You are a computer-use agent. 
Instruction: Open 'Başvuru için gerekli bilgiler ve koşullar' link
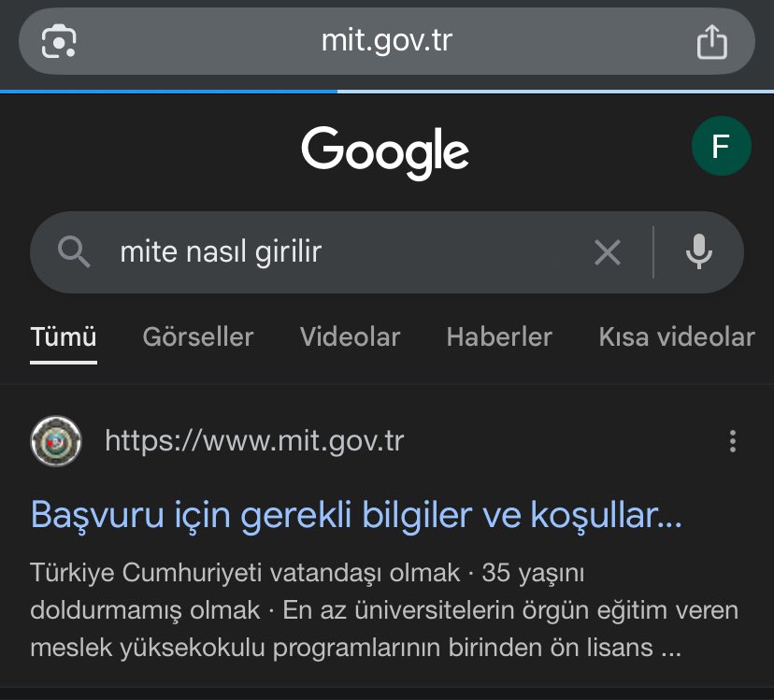[x=356, y=515]
